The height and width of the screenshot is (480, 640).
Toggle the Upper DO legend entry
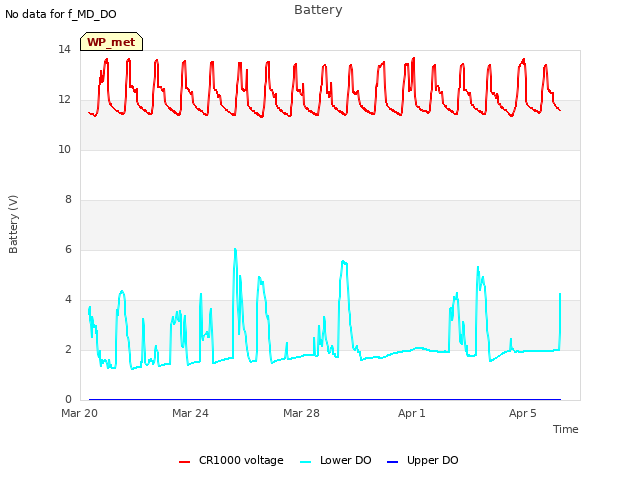pyautogui.click(x=422, y=460)
